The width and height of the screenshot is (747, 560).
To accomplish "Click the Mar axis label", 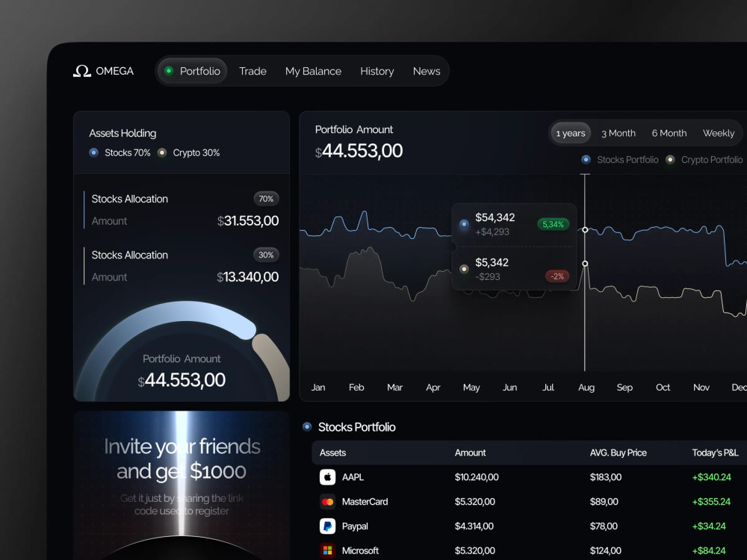I will pyautogui.click(x=394, y=387).
